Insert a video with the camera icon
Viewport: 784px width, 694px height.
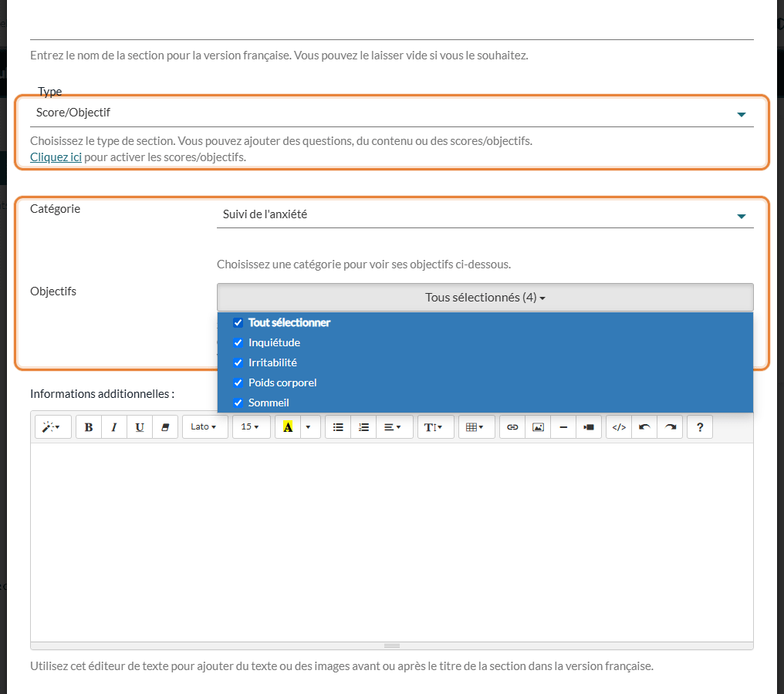pyautogui.click(x=589, y=427)
